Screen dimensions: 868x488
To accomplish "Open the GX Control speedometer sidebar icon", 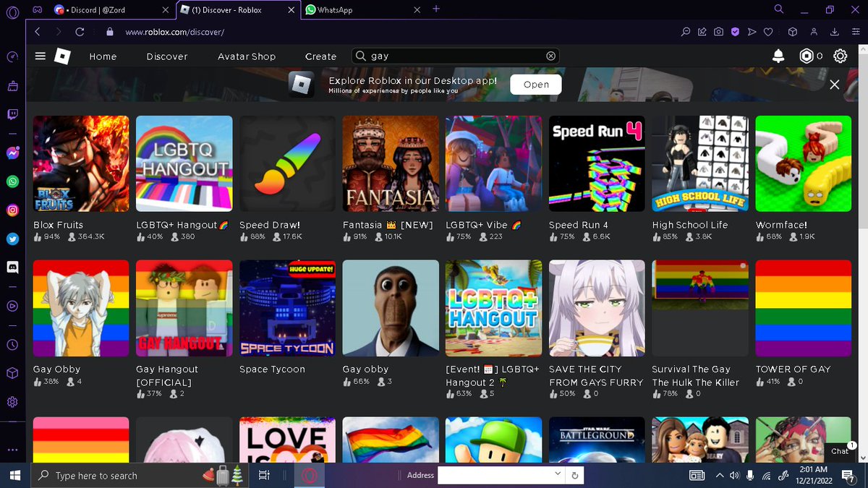I will tap(12, 57).
